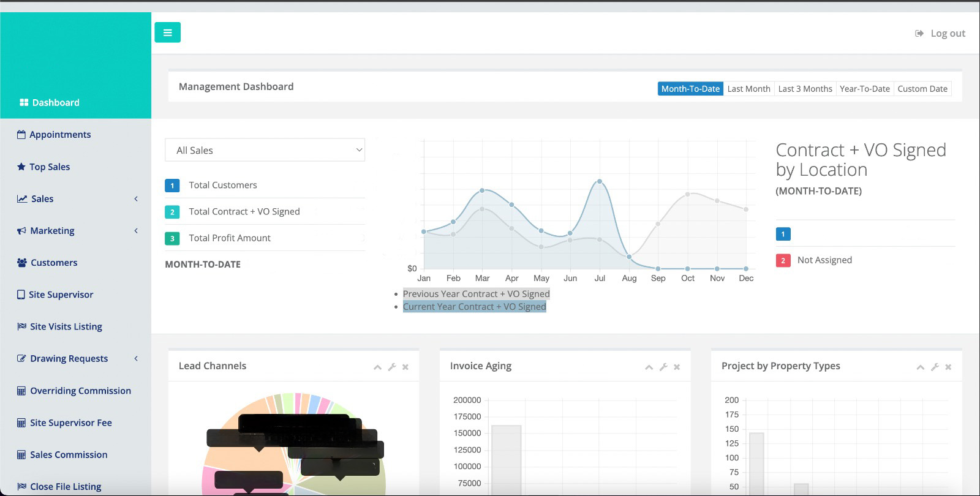980x496 pixels.
Task: Click the hamburger menu toggle button
Action: (167, 32)
